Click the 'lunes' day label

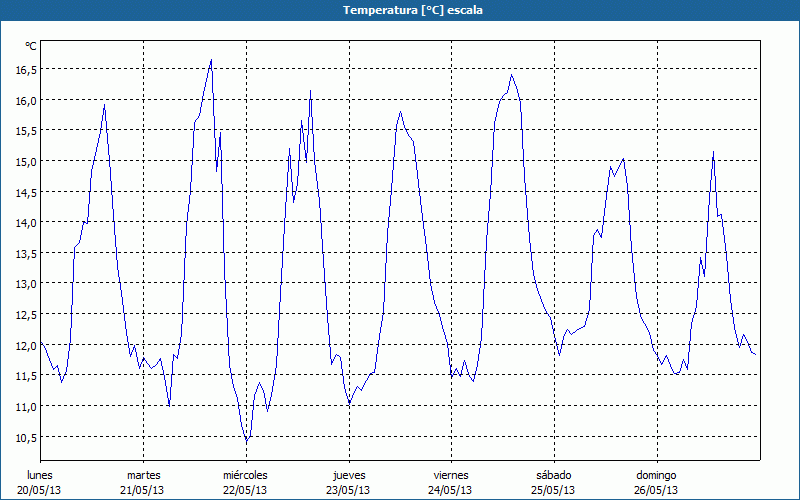tap(40, 475)
